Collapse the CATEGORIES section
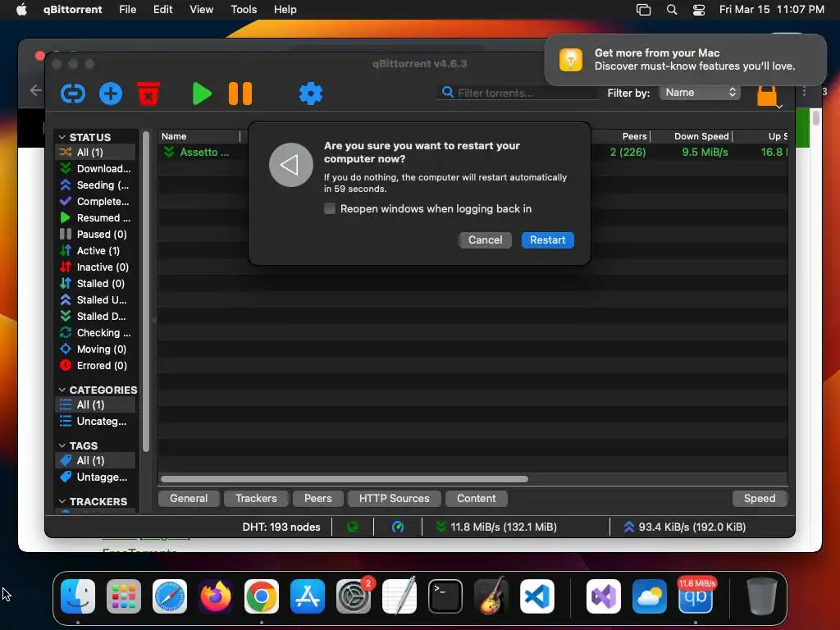Image resolution: width=840 pixels, height=630 pixels. (62, 390)
